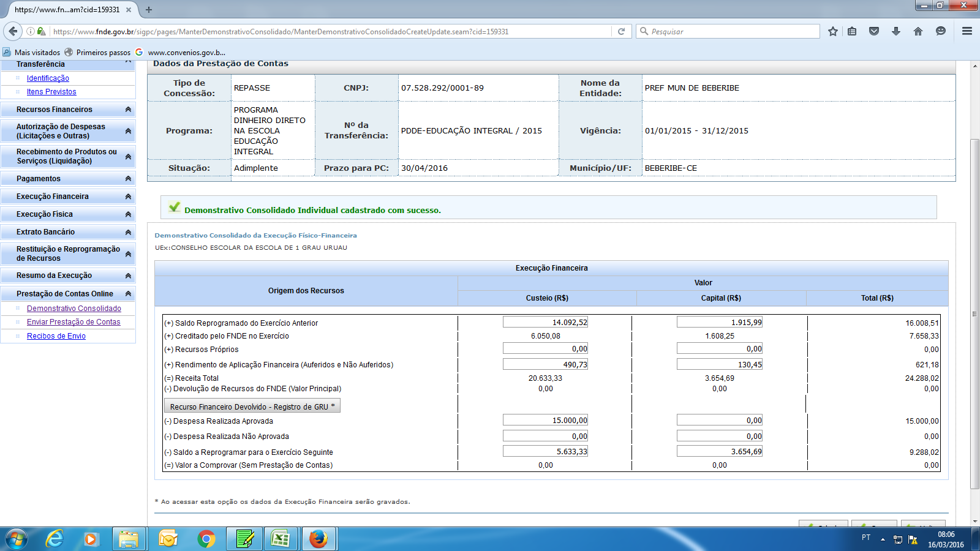
Task: Save the page to Pocket icon
Action: pyautogui.click(x=874, y=31)
